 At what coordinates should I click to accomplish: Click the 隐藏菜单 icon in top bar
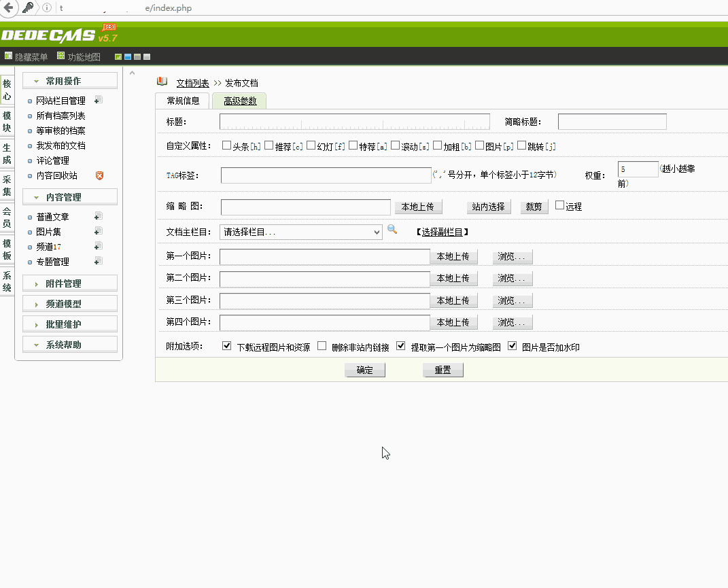pos(9,56)
